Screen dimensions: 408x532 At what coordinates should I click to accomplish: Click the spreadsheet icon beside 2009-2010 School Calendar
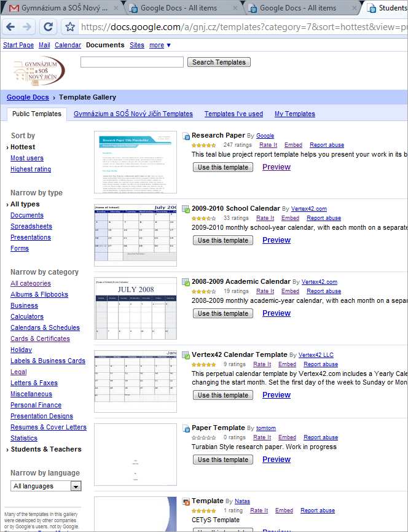186,209
